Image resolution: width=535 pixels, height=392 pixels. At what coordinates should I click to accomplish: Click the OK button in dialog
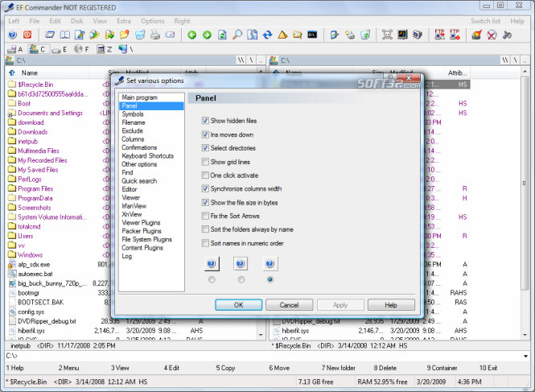tap(238, 305)
